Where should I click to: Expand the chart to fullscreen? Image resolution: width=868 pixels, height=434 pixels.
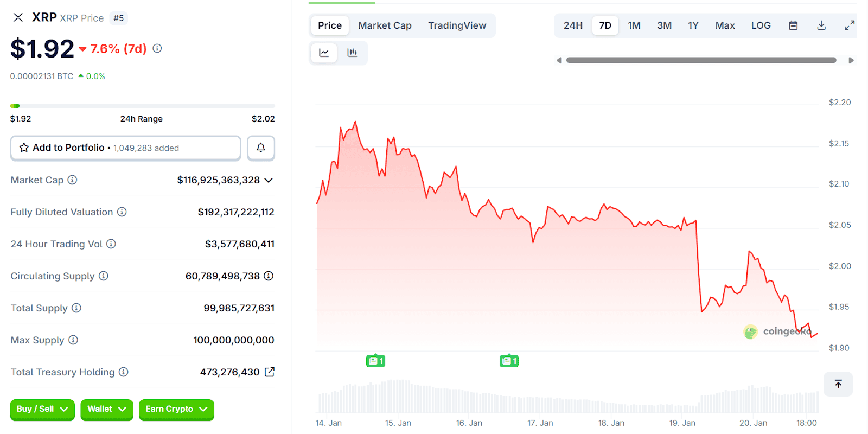(x=850, y=25)
